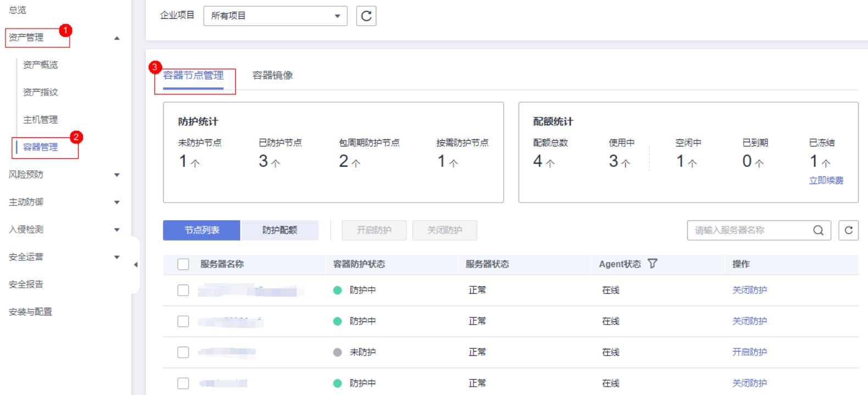Collapse the 资产管理 menu arrow
This screenshot has width=868, height=395.
click(116, 38)
